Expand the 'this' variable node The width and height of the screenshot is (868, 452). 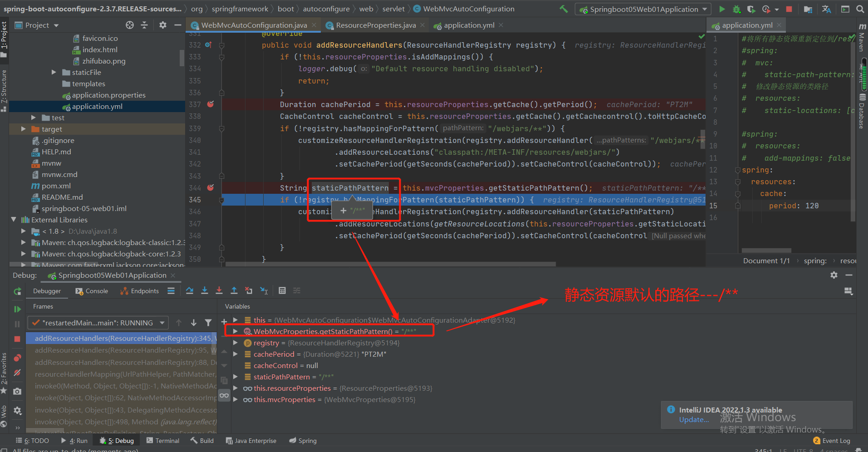[x=235, y=320]
